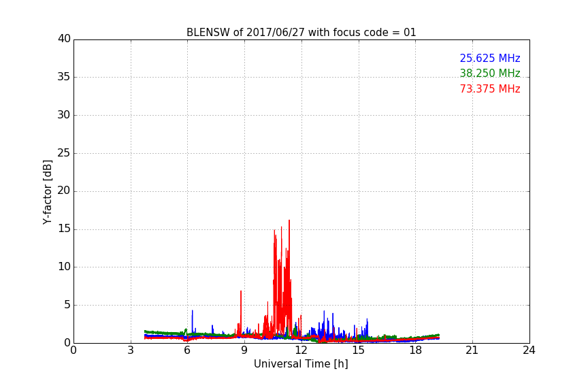Click the y-axis tick label 25
This screenshot has width=588, height=392.
coord(64,153)
